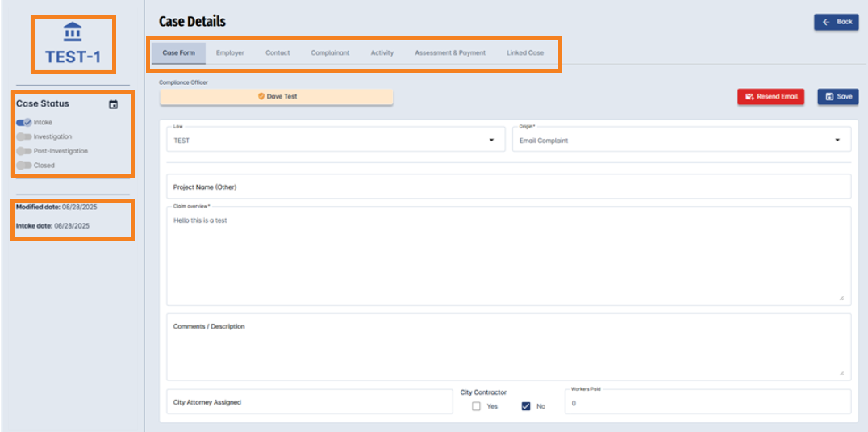Toggle the Intake status switch

point(24,123)
